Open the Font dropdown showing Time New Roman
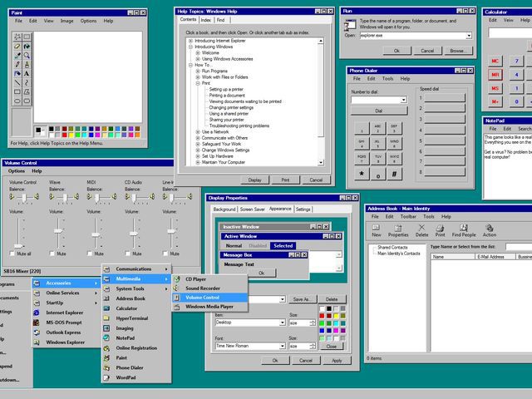This screenshot has width=532, height=399. point(282,346)
